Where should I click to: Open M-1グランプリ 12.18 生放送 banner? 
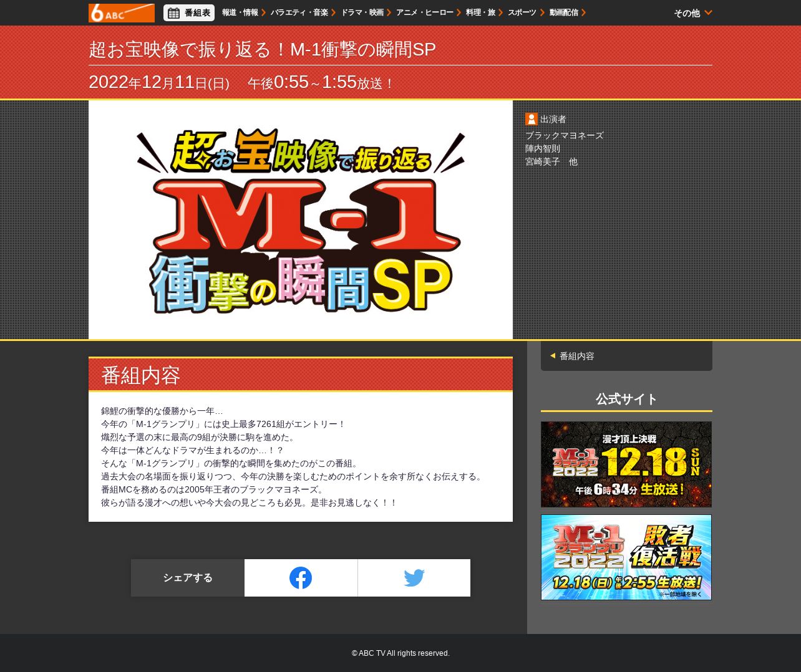626,464
